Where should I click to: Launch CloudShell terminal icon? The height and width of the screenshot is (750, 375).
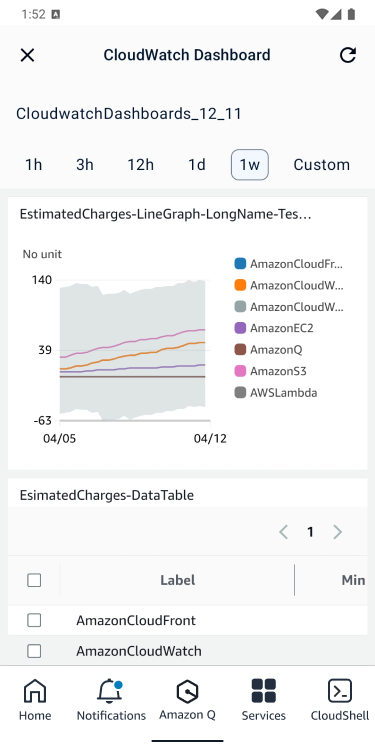coord(340,691)
